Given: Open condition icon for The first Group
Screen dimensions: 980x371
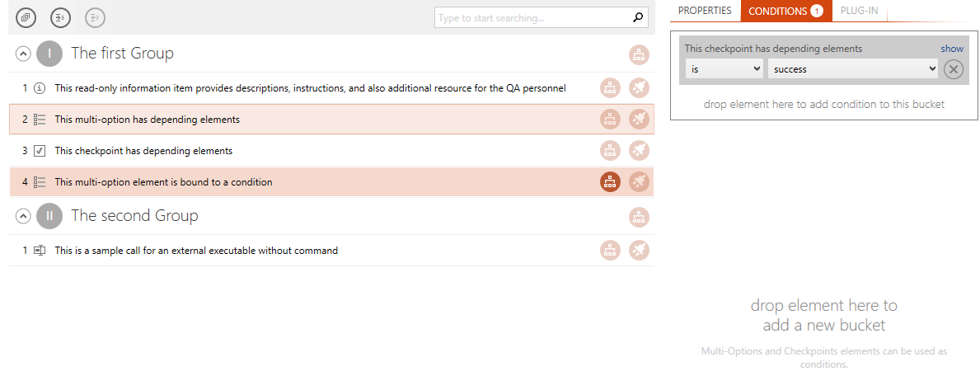Looking at the screenshot, I should click(x=639, y=54).
